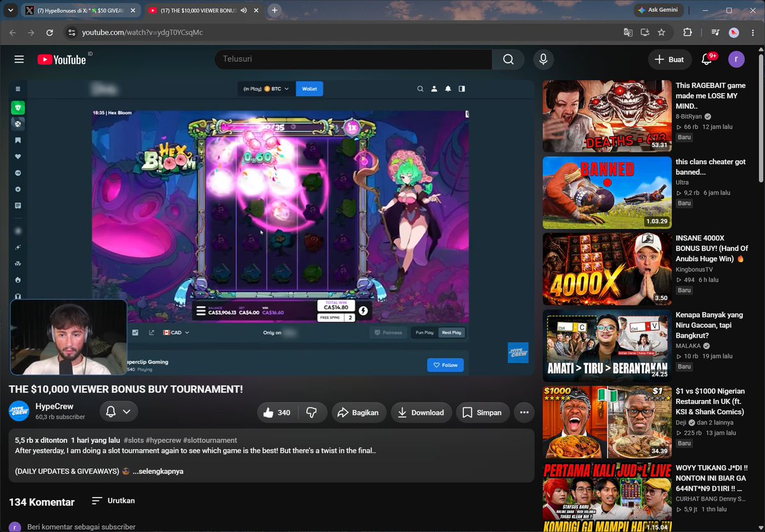Open the #slottournament hashtag link
This screenshot has height=532, width=765.
coord(210,440)
